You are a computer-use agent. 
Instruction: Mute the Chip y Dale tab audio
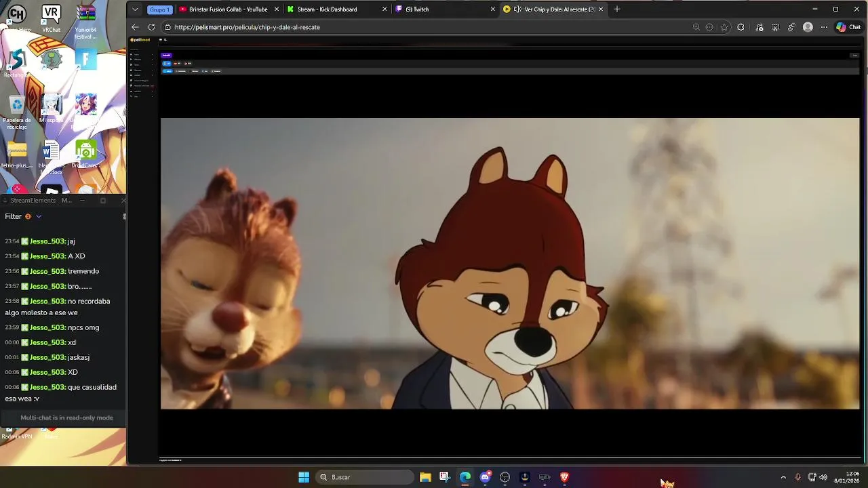517,9
